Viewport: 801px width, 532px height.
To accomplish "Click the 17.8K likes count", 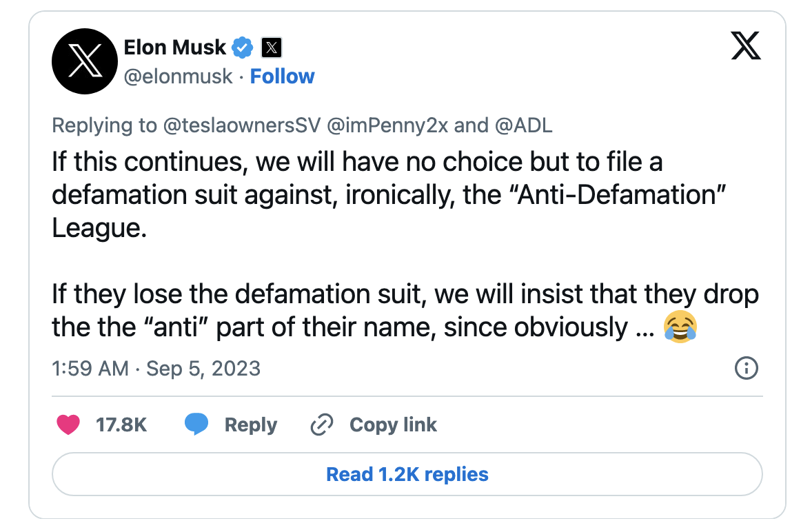I will coord(121,425).
